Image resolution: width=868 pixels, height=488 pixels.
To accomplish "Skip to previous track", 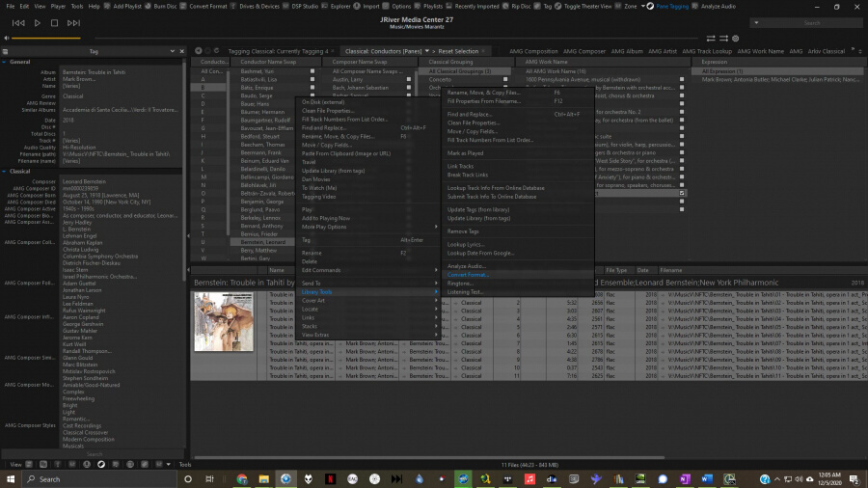I will tap(18, 23).
